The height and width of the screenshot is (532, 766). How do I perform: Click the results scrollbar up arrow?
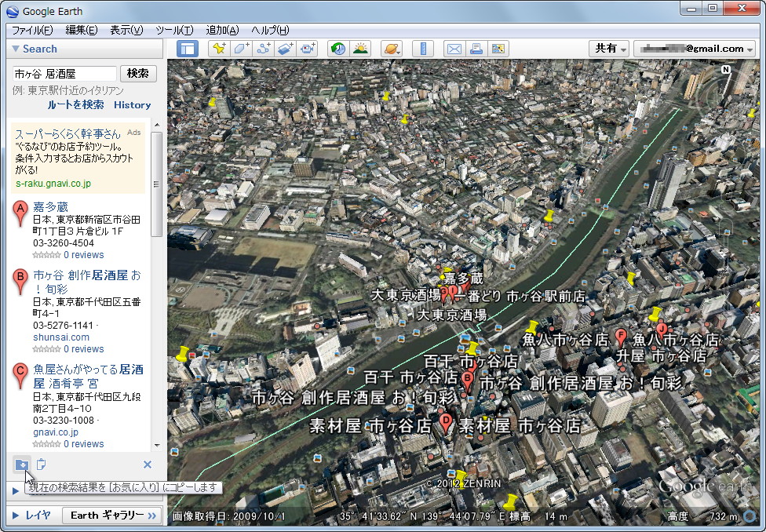[x=157, y=125]
